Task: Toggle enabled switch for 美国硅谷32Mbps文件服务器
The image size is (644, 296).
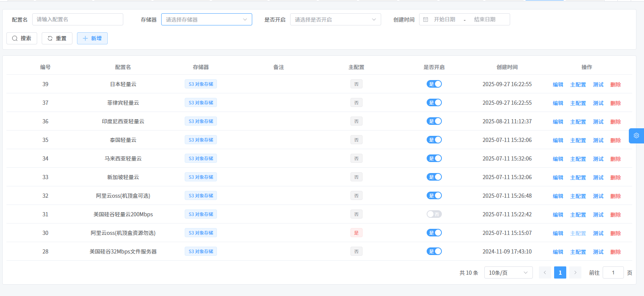Action: (434, 251)
